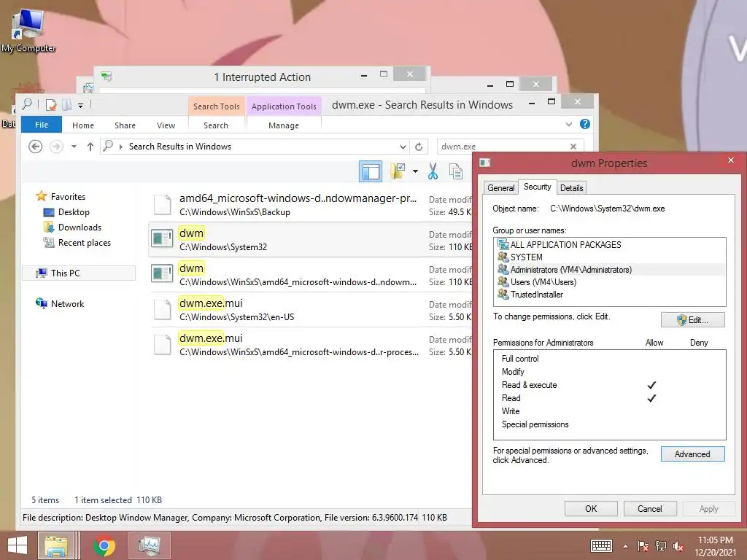Screen dimensions: 747x560
Task: Click the Copy toolbar icon
Action: [456, 171]
